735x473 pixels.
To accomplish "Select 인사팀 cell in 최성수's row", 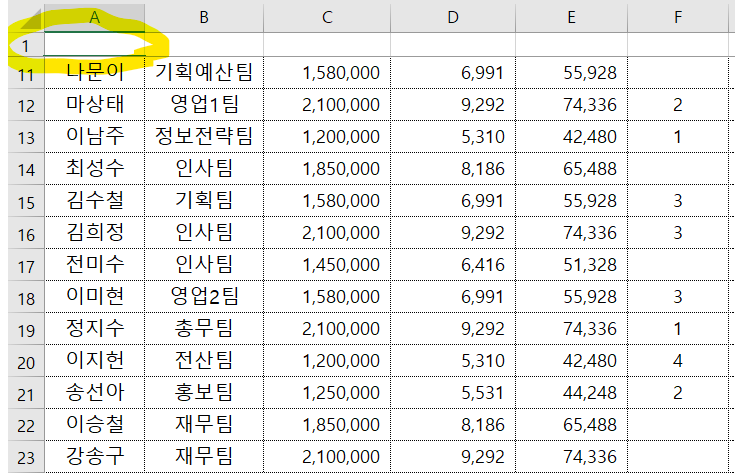I will (x=204, y=168).
